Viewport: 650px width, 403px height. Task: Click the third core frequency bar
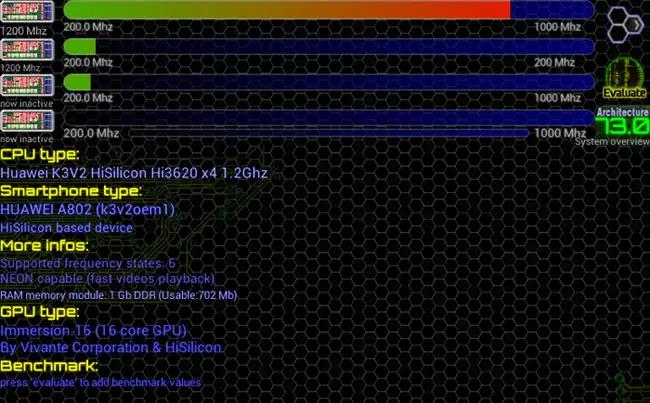pos(329,82)
